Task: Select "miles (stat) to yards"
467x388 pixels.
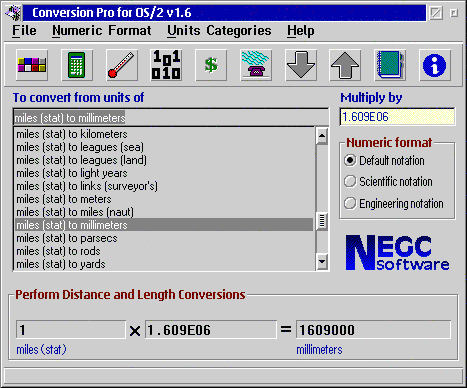Action: (x=164, y=264)
